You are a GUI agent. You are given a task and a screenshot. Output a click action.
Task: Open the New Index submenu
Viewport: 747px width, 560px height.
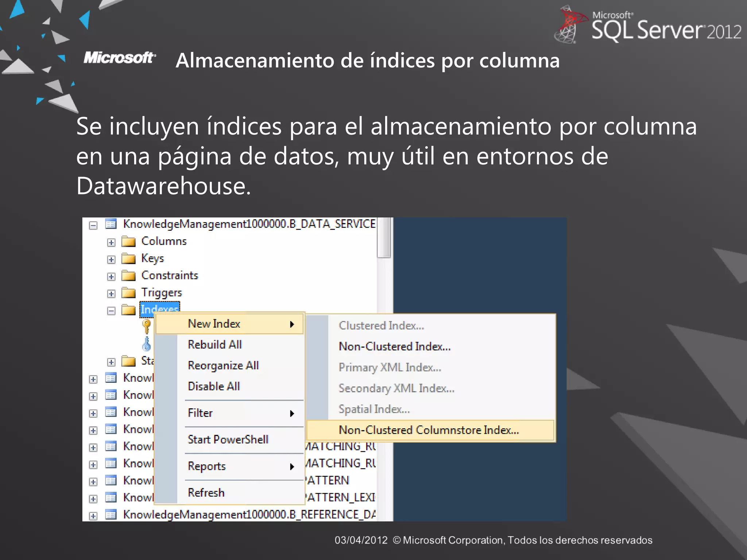230,324
